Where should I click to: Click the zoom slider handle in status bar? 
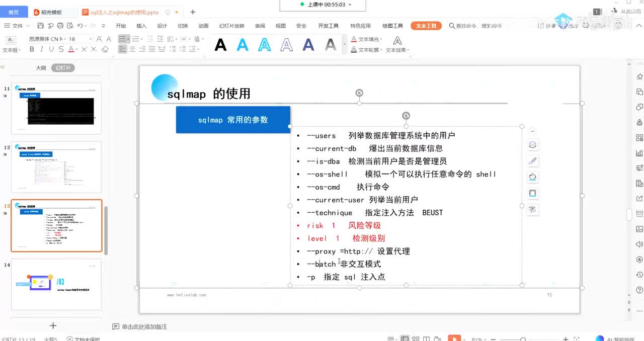coord(523,339)
